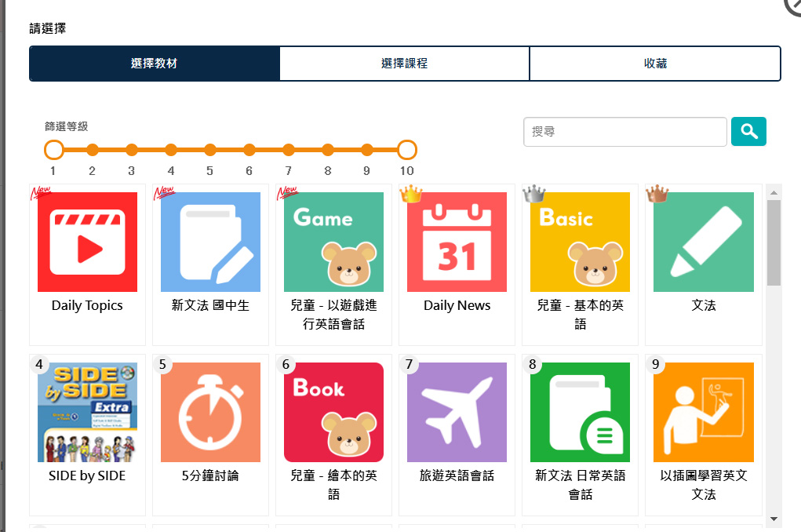Open the 文法 pencil icon
The image size is (801, 532).
[704, 242]
